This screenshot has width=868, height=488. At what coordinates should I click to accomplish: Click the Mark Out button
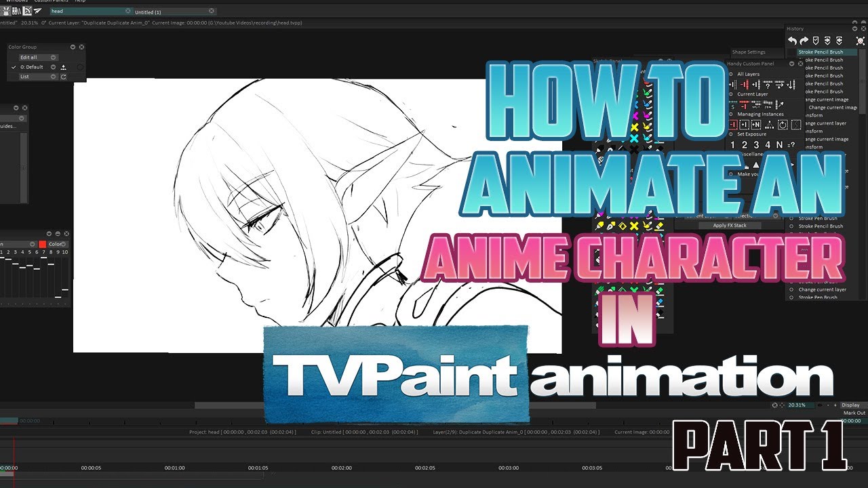point(854,413)
